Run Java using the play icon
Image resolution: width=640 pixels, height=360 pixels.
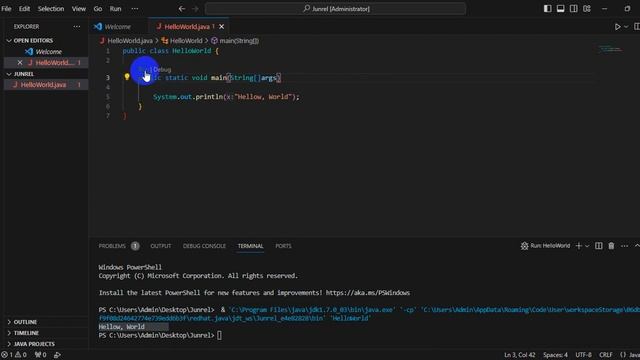618,27
